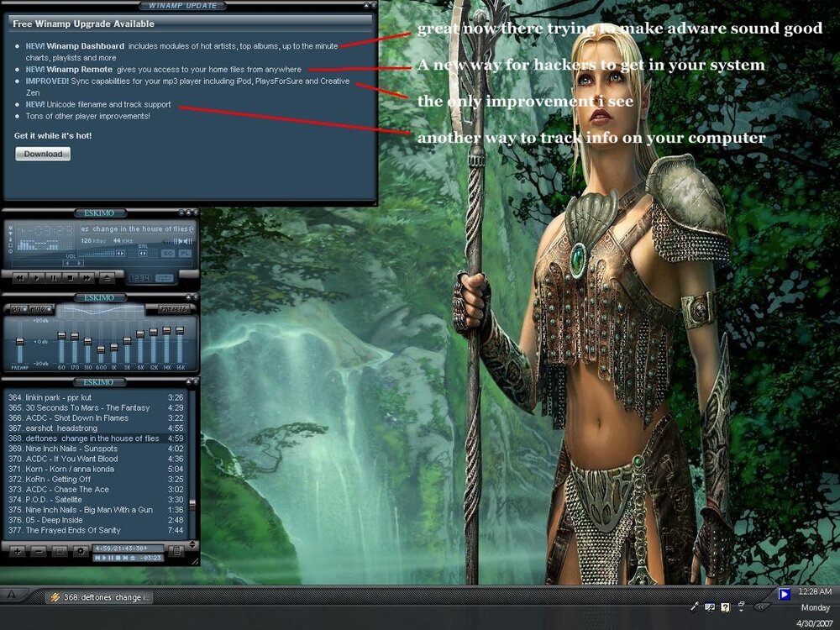The image size is (840, 630).
Task: Adjust the 1K equalizer band
Action: click(x=114, y=347)
